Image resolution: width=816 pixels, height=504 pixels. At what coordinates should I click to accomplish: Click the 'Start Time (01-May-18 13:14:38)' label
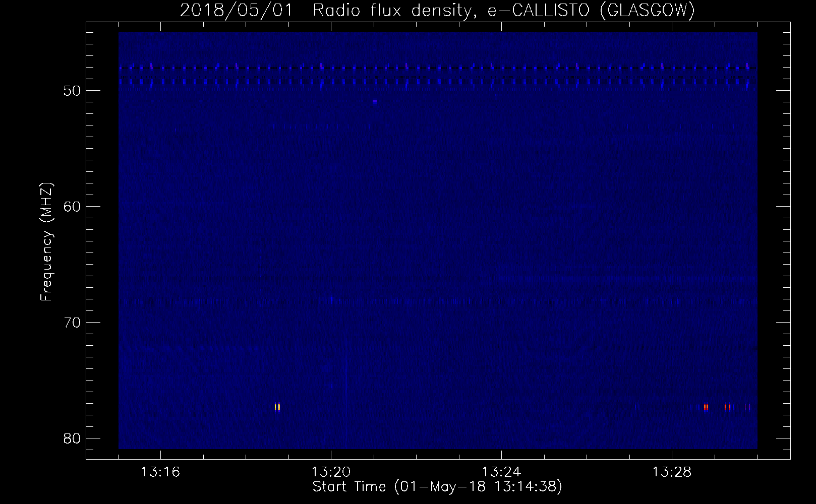pos(437,487)
